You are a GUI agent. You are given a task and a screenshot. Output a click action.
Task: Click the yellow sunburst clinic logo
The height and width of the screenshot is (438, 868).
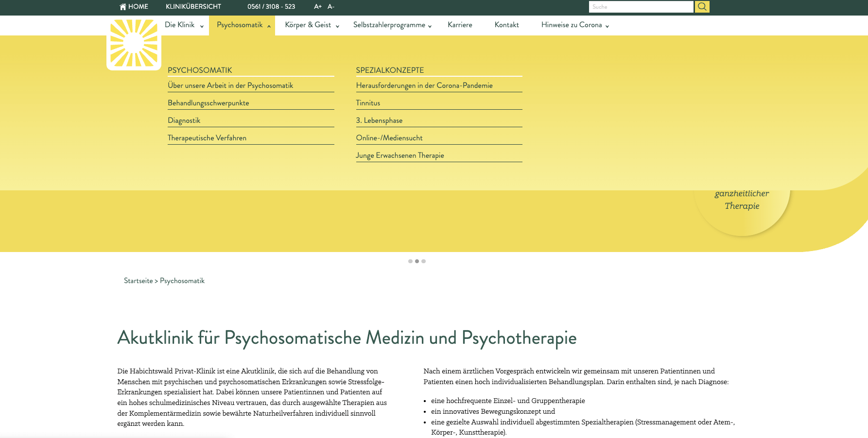[134, 44]
